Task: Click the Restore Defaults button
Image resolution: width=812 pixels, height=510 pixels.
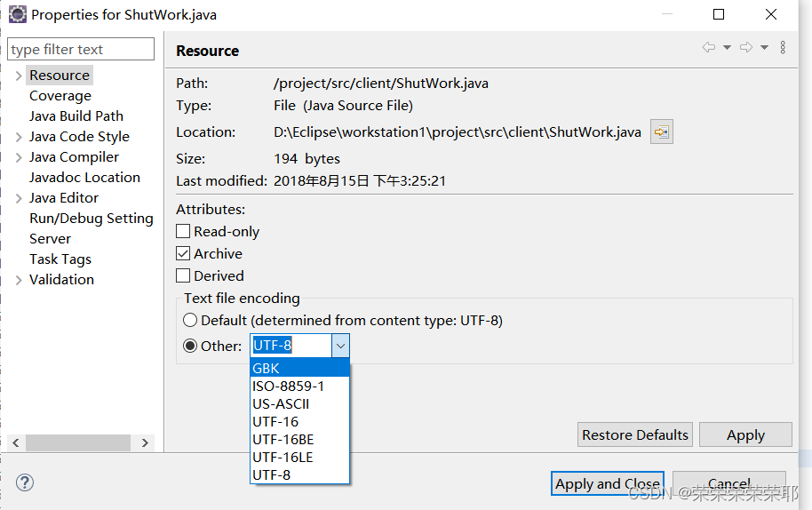Action: 635,435
